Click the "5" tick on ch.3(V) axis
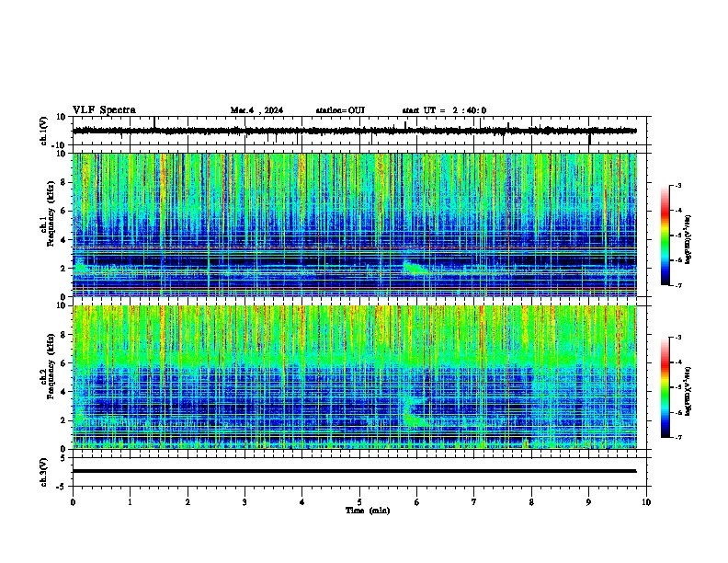This screenshot has height=563, width=728. 63,458
